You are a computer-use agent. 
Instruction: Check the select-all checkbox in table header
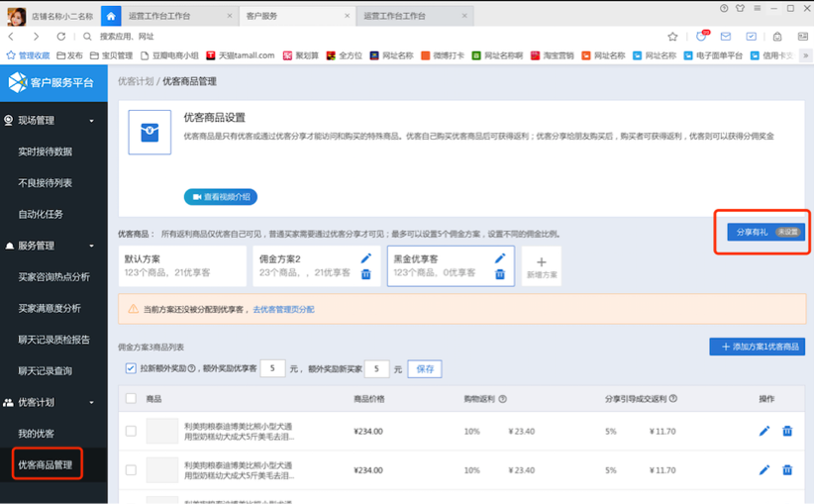click(x=132, y=398)
